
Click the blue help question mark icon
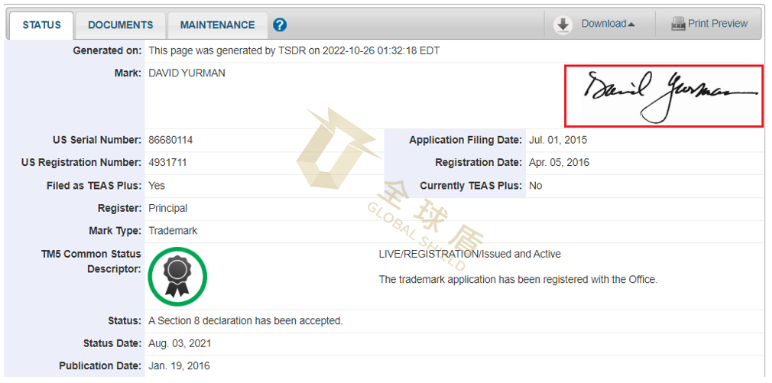[280, 25]
